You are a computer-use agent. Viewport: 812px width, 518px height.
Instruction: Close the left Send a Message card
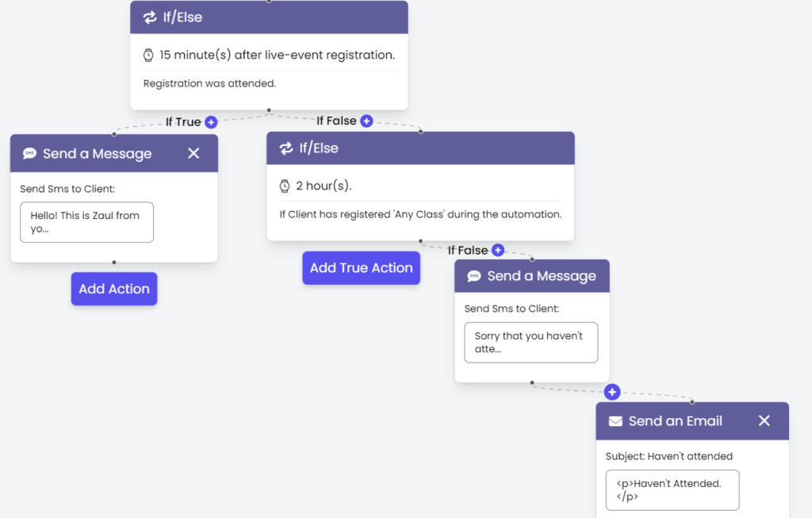tap(193, 153)
